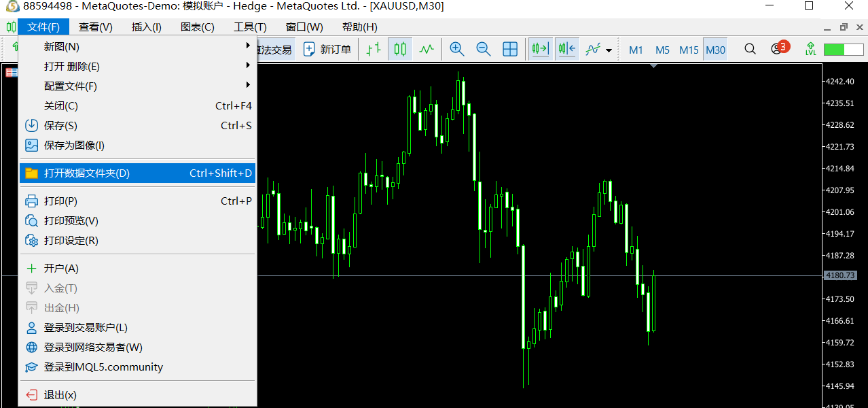Image resolution: width=868 pixels, height=408 pixels.
Task: Switch to line chart style
Action: tap(427, 50)
